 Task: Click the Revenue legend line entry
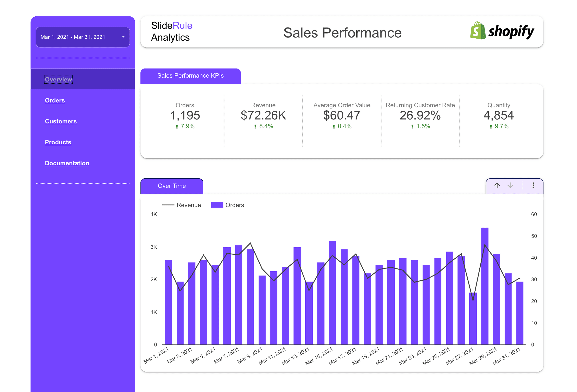(x=182, y=205)
